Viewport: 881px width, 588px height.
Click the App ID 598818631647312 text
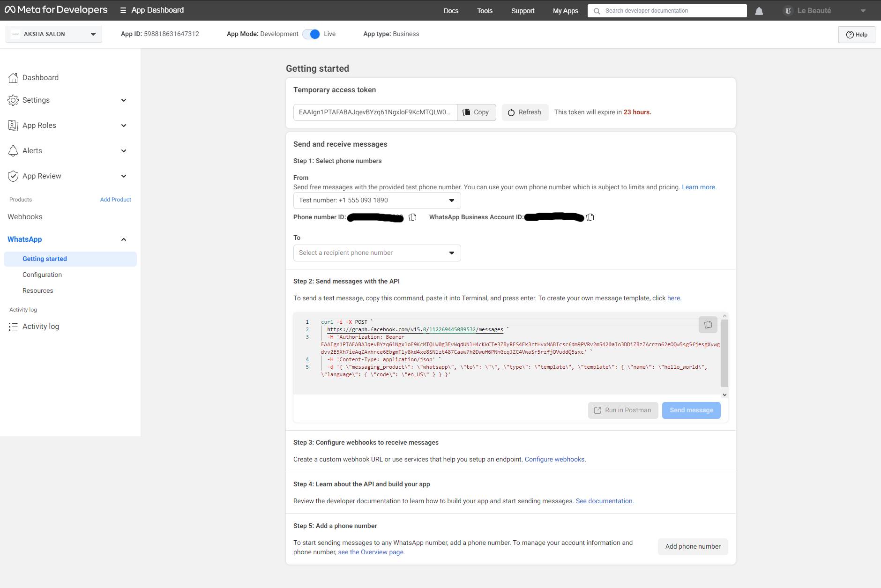pos(160,34)
